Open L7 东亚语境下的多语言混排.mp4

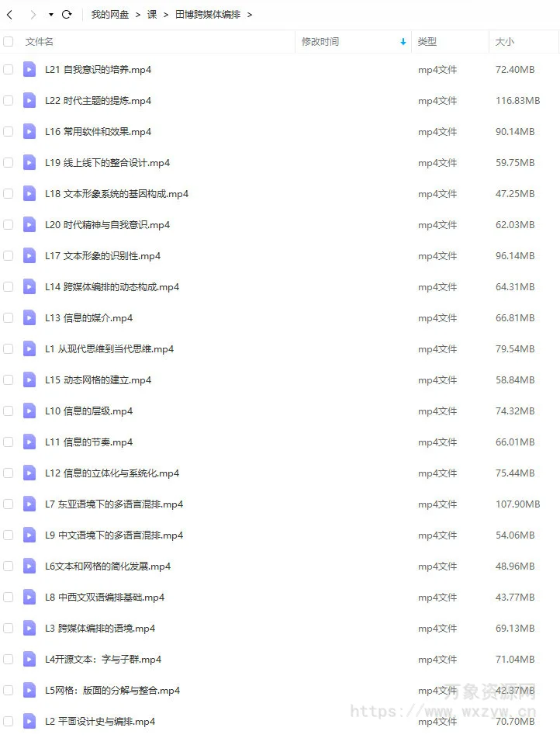(x=114, y=504)
